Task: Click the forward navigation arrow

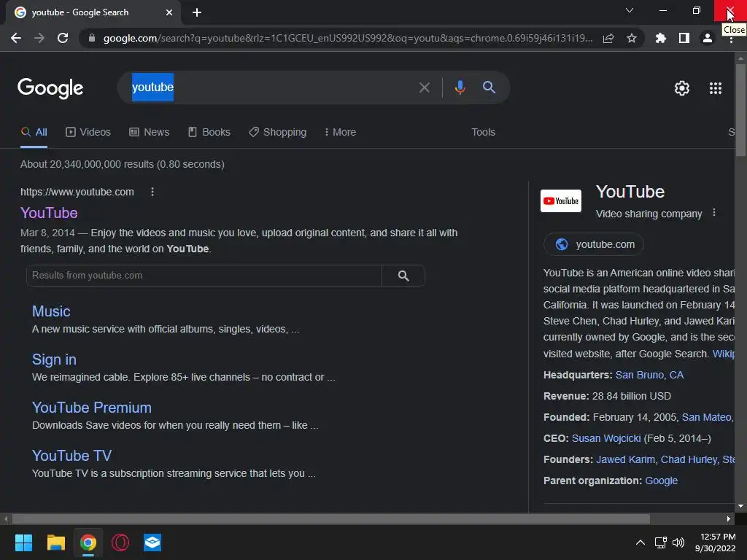Action: point(39,38)
